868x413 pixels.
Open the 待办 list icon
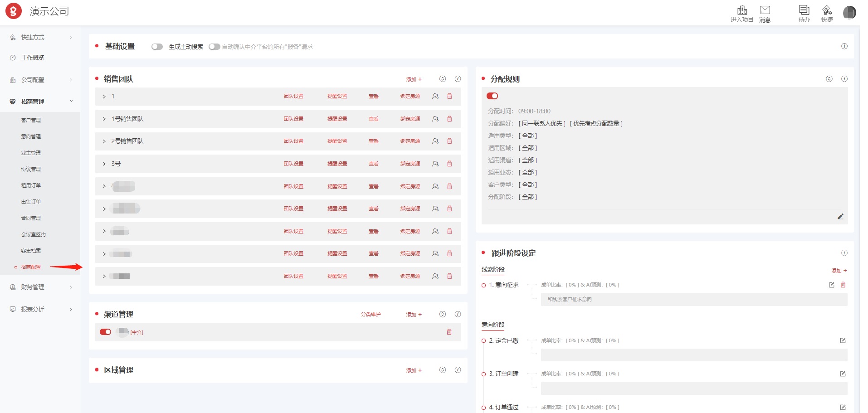(x=804, y=10)
